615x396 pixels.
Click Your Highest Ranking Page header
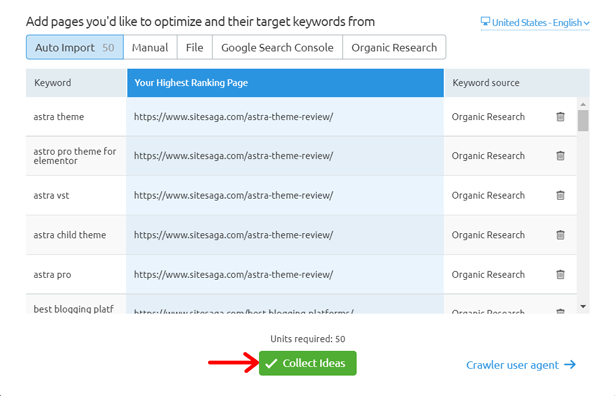286,83
